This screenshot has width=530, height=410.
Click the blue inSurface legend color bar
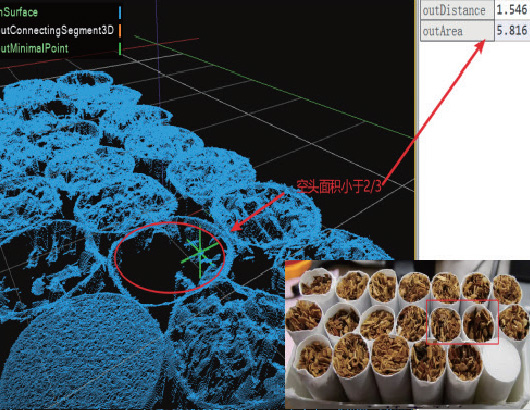[x=120, y=12]
